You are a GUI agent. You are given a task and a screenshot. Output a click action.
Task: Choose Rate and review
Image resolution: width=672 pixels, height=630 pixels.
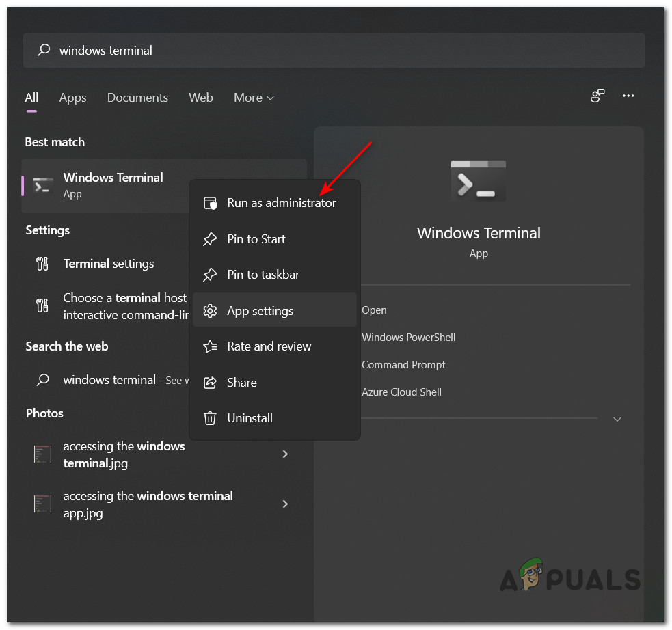[x=275, y=346]
